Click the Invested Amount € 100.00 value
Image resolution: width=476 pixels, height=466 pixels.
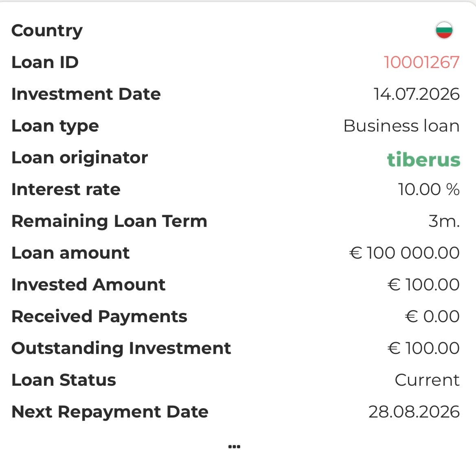(x=423, y=285)
